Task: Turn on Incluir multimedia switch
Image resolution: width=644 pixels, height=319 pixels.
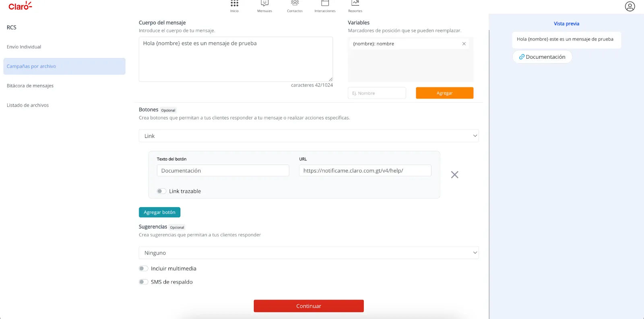Action: point(143,269)
